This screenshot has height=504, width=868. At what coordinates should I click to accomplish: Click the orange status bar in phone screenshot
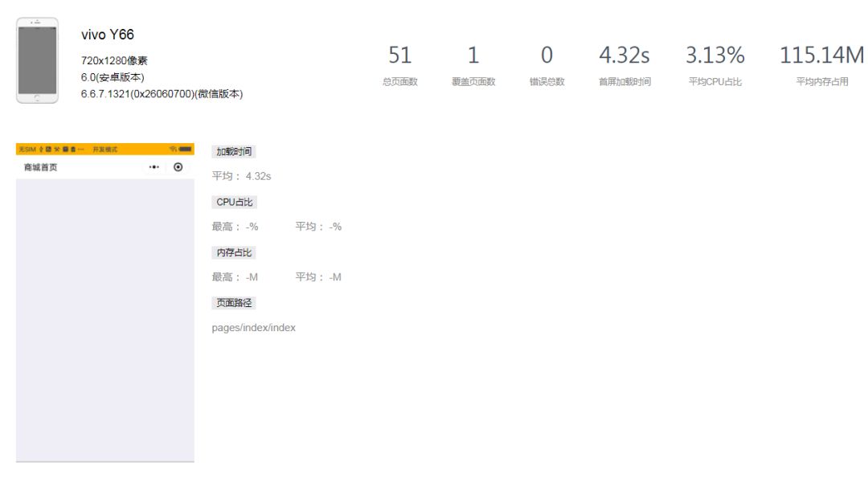pos(105,149)
